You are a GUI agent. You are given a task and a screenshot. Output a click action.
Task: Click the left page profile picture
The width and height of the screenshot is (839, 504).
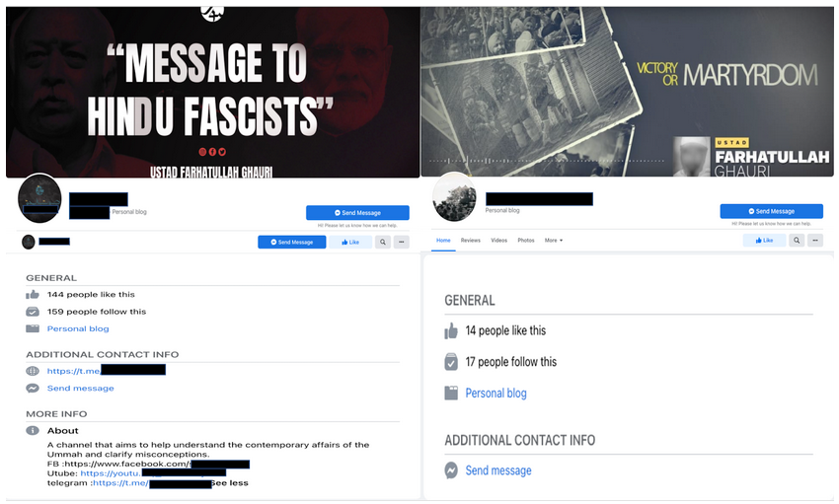click(x=39, y=197)
